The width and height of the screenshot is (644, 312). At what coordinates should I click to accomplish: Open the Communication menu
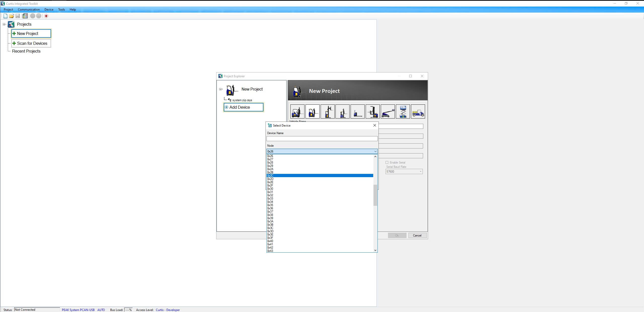click(29, 10)
